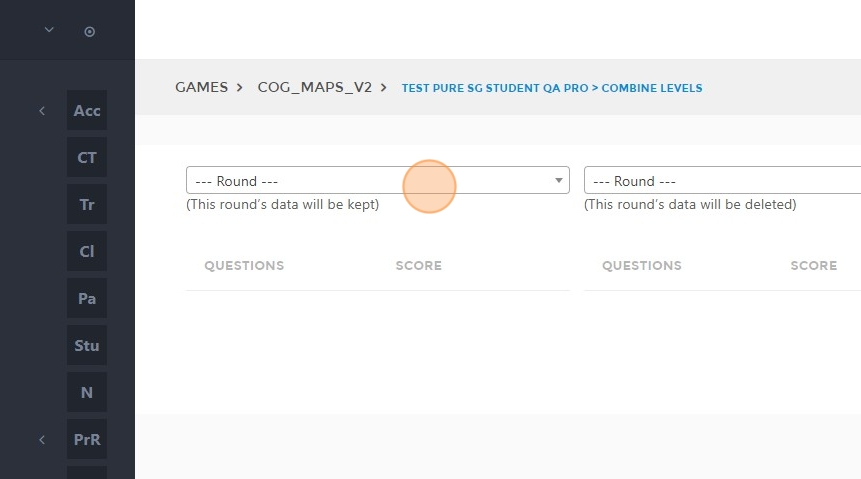Image resolution: width=861 pixels, height=479 pixels.
Task: Open Test Pure SG Student QA Pro breadcrumb
Action: (495, 88)
